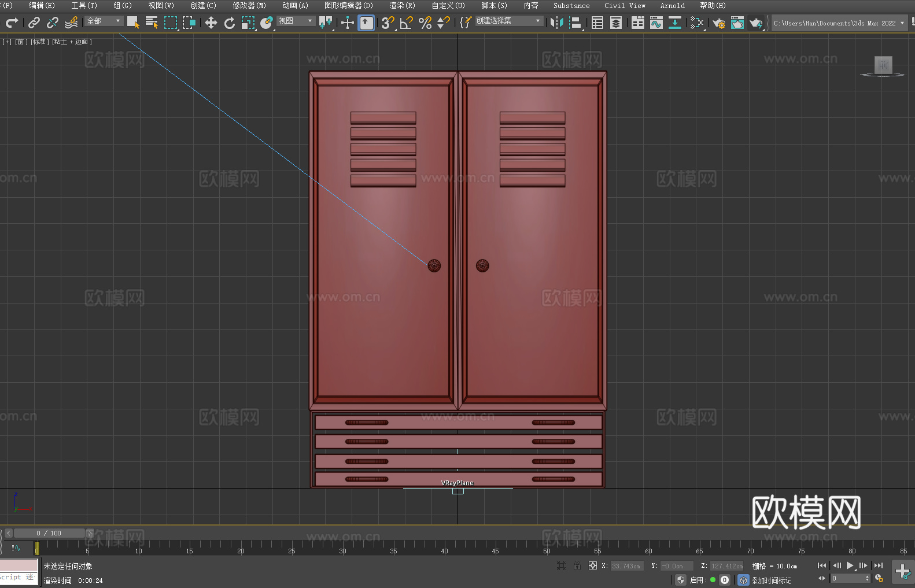Click the Z coordinate field
The image size is (915, 588).
click(x=726, y=566)
